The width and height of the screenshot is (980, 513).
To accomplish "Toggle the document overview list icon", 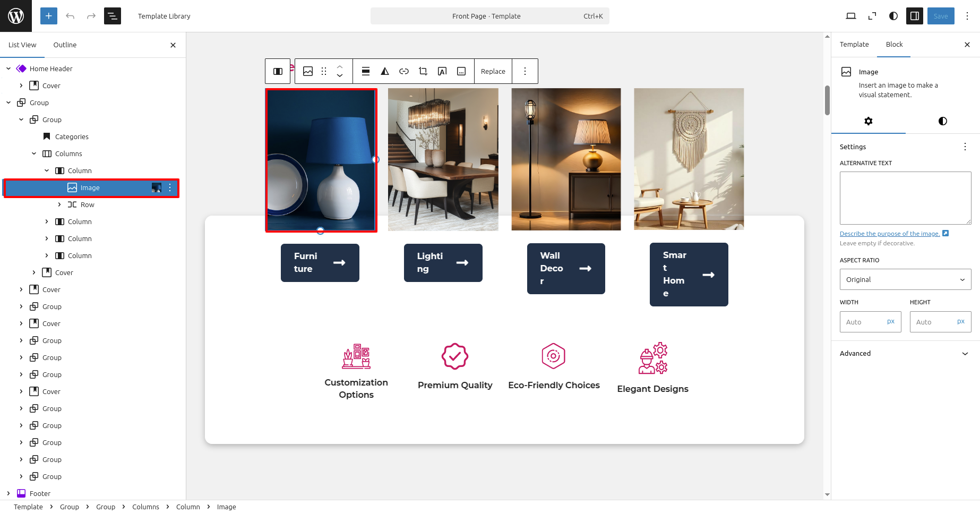I will (x=113, y=16).
